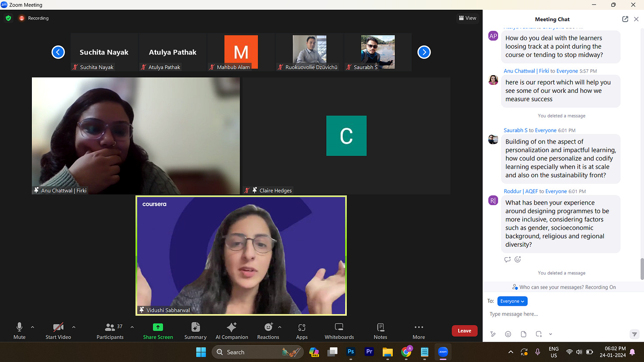Select Saurabh S's video tile
This screenshot has height=362, width=644.
tap(378, 52)
